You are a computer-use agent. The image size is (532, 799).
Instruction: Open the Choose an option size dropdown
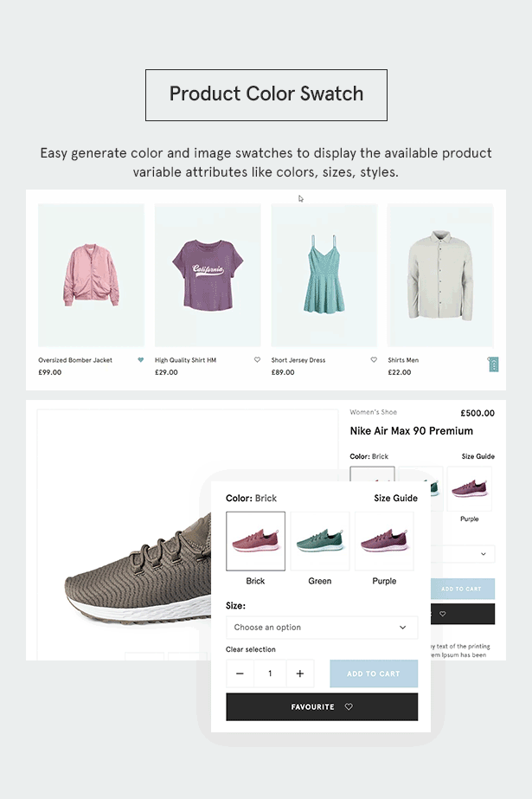click(321, 628)
